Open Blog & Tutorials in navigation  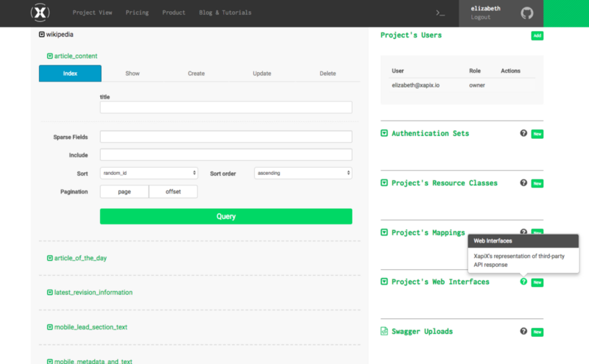225,13
